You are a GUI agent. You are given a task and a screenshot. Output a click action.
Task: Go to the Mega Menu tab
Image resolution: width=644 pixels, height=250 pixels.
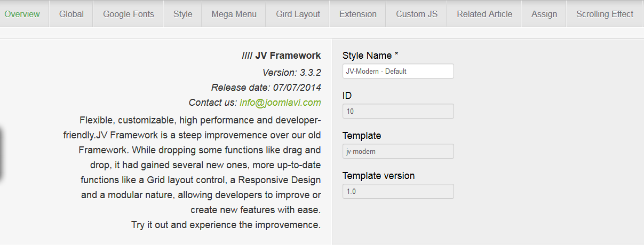(234, 14)
